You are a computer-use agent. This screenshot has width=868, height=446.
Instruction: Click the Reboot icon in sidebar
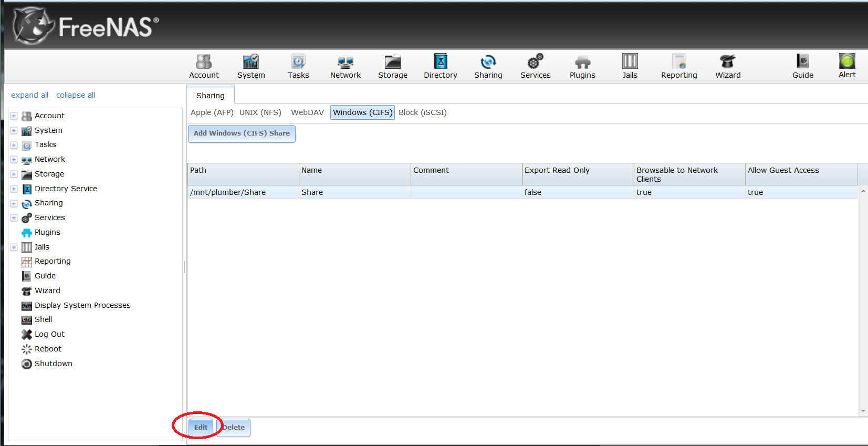coord(27,349)
